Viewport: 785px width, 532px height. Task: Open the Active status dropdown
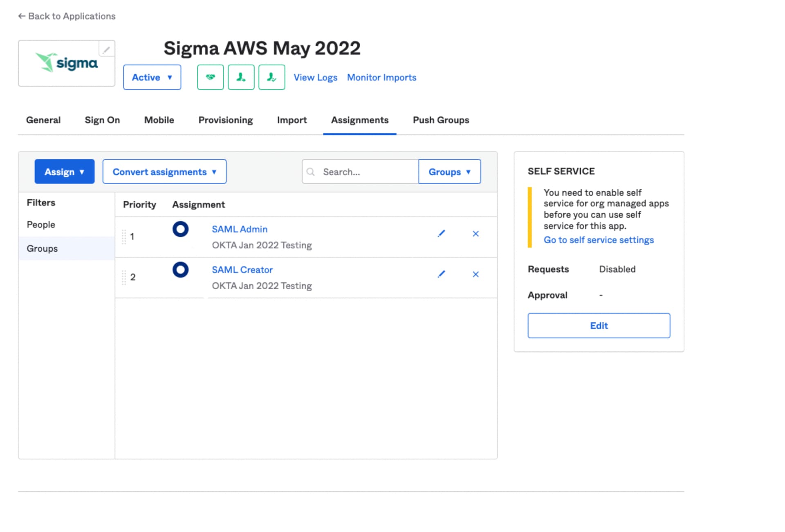pyautogui.click(x=152, y=77)
